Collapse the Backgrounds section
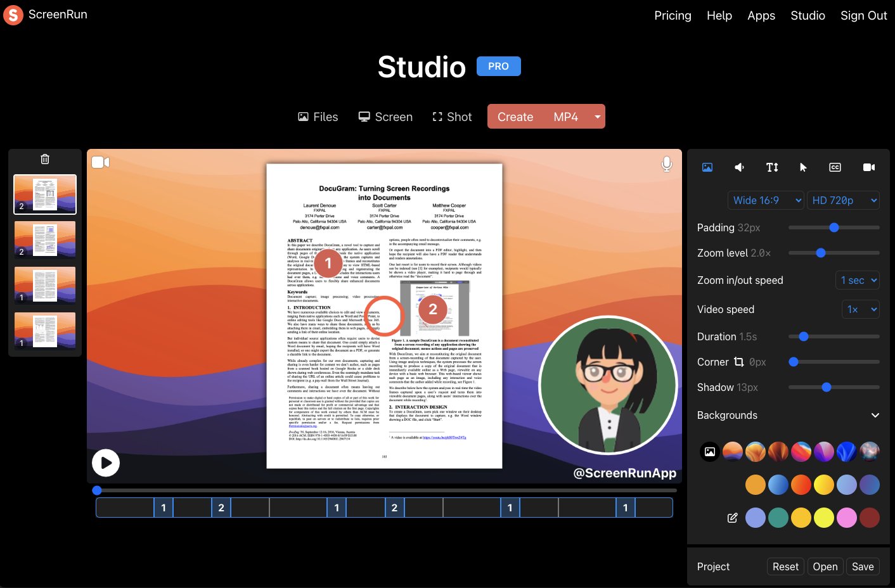This screenshot has width=895, height=588. click(x=875, y=415)
